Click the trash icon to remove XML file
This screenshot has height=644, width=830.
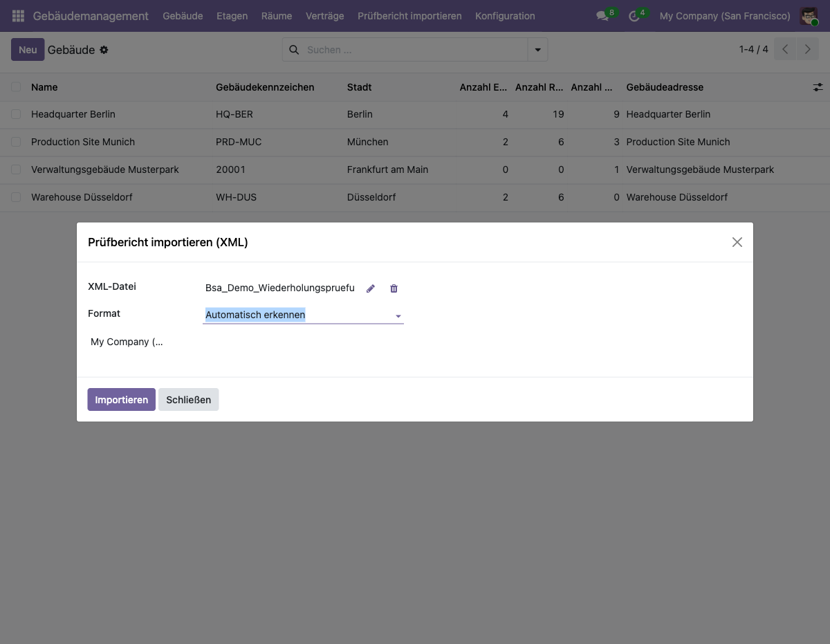coord(394,288)
